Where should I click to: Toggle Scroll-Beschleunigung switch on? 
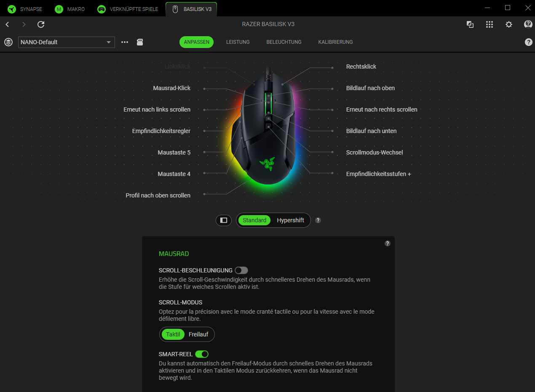coord(241,270)
